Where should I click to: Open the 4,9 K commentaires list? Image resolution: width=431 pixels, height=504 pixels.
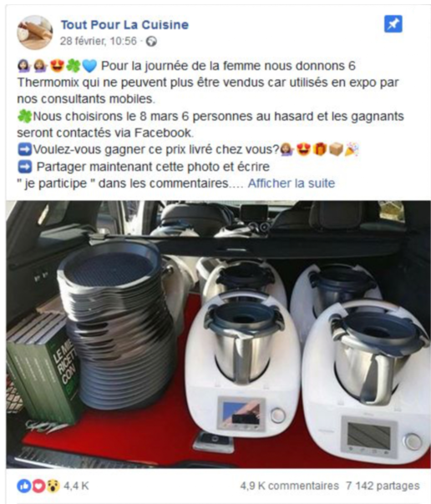pos(290,486)
